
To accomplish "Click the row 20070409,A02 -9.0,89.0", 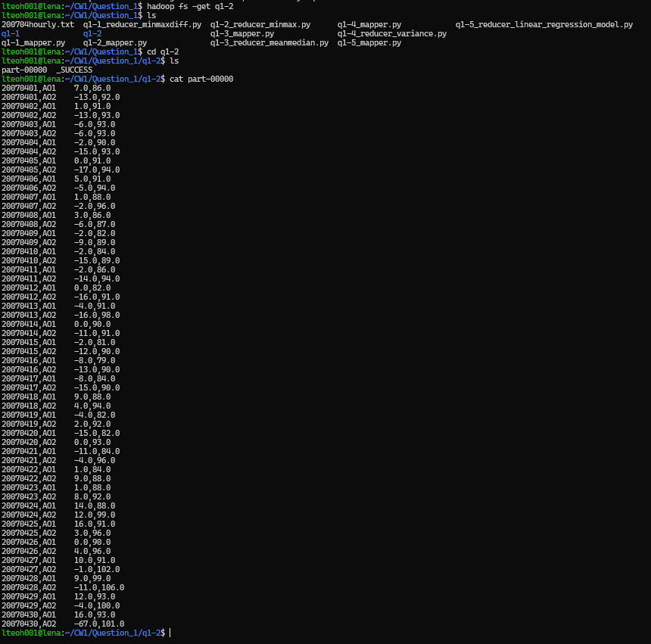I will click(58, 242).
